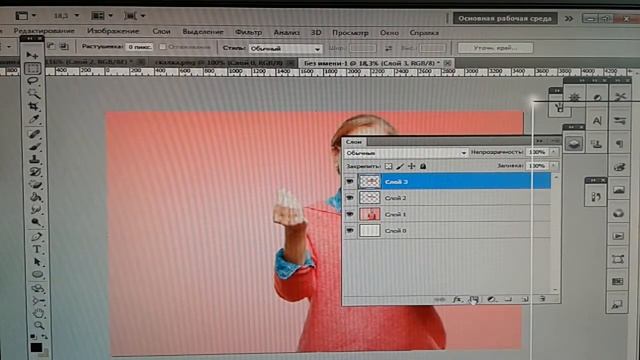Select the Clone Stamp tool
Viewport: 640px width, 360px height.
(x=35, y=159)
